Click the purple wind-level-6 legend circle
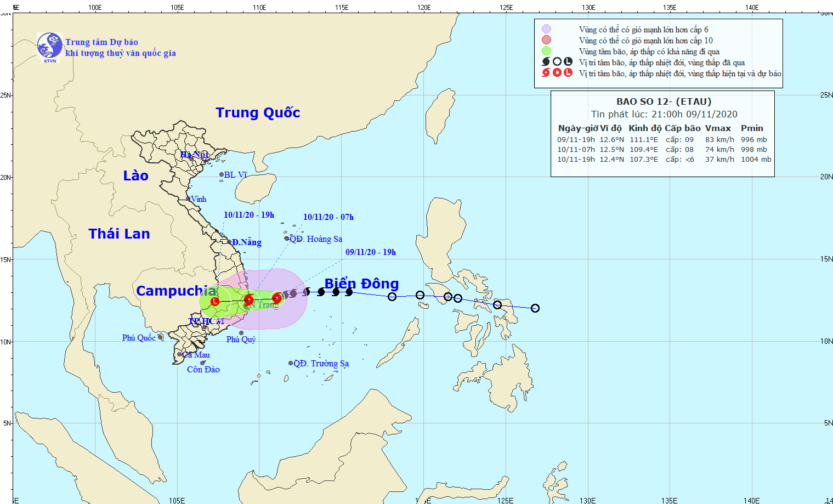 (546, 29)
